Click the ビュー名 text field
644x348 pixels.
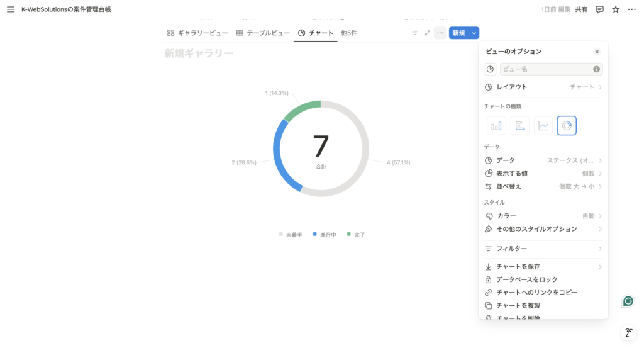click(x=546, y=69)
